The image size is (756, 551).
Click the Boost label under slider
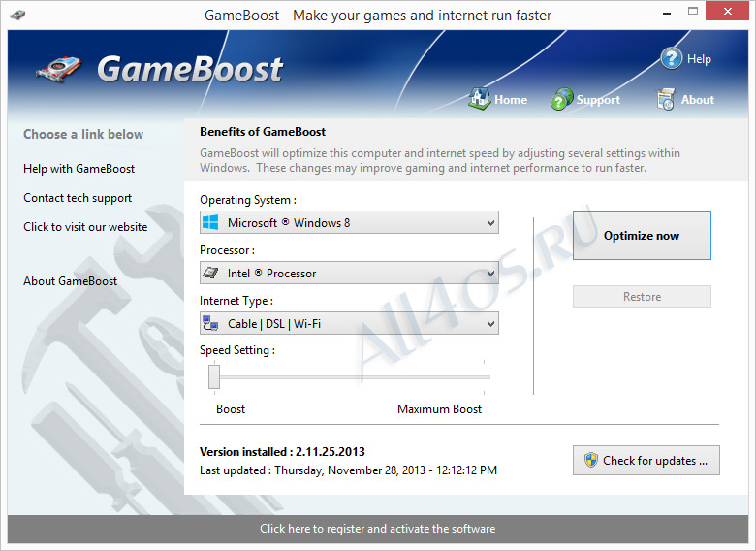[x=231, y=409]
